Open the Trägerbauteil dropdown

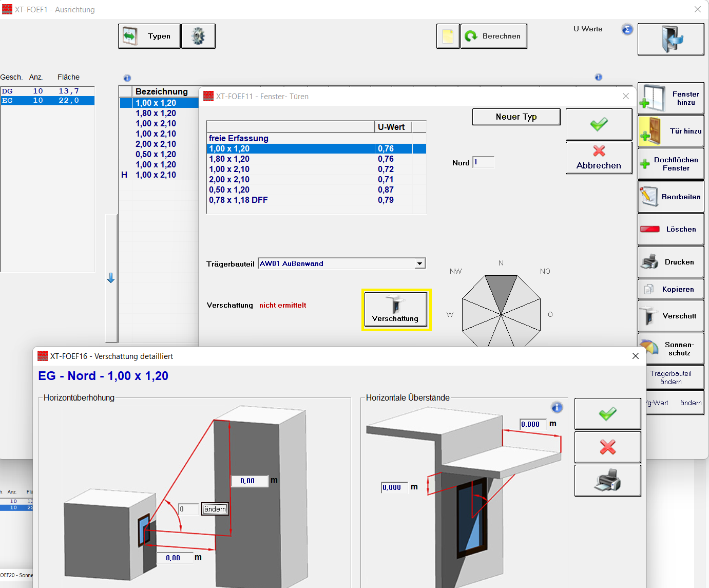pos(420,263)
